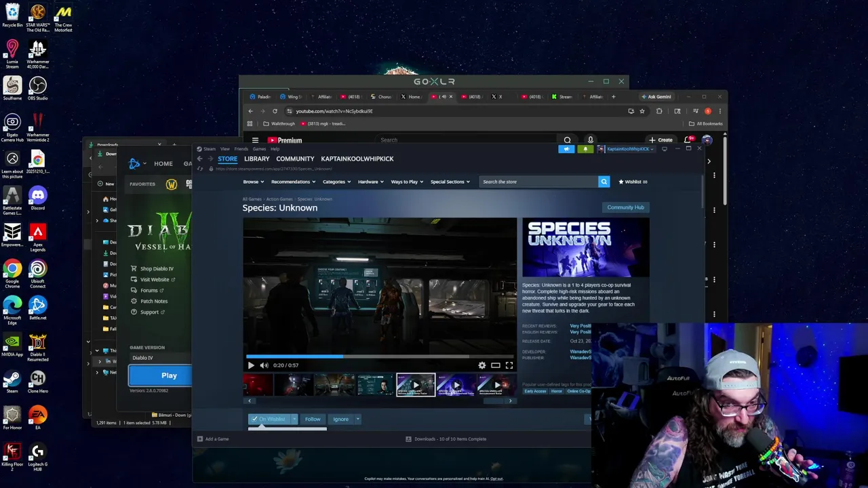Play the Steam trailer video
Screen dimensions: 868x488
(x=251, y=365)
